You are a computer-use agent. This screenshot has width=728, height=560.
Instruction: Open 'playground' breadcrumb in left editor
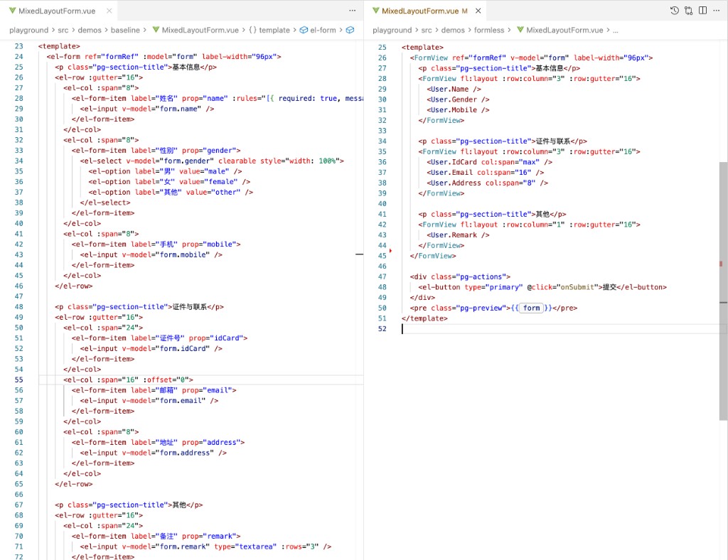28,30
